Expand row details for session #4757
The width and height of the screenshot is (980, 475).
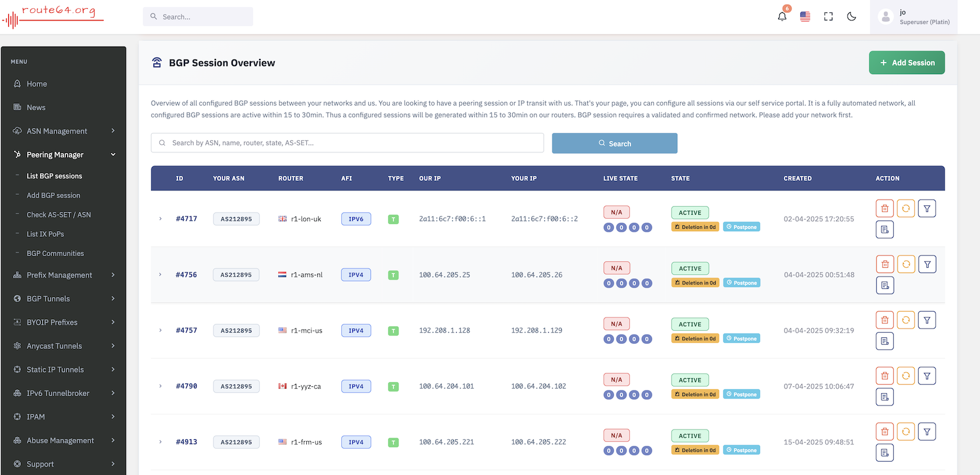click(x=160, y=330)
